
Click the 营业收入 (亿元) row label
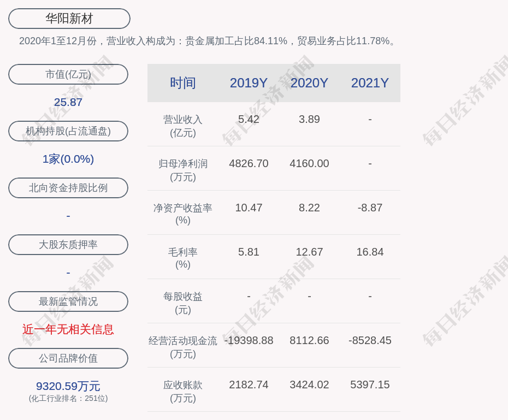point(183,126)
